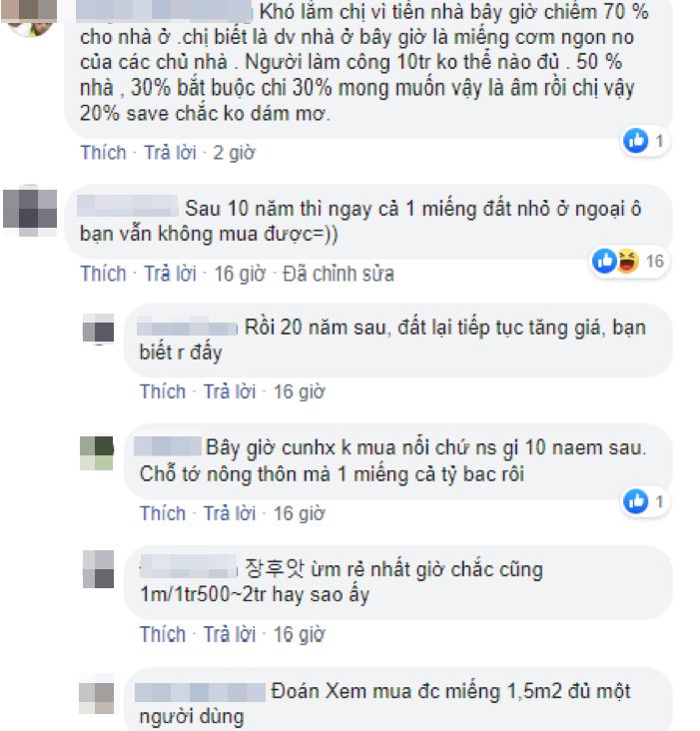Click the '2 giờ' timestamp of the first comment
700x731 pixels.
click(234, 153)
